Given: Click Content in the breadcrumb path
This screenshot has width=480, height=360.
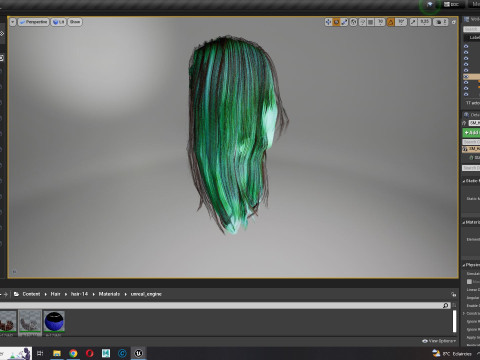Looking at the screenshot, I should coord(31,294).
